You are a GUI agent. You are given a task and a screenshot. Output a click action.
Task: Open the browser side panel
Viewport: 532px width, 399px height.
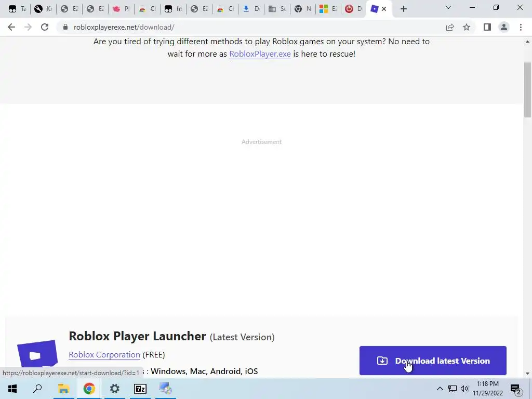487,27
